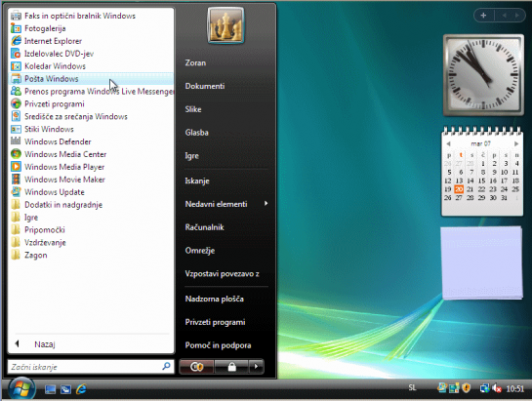Click the muted volume tray icon

(497, 388)
